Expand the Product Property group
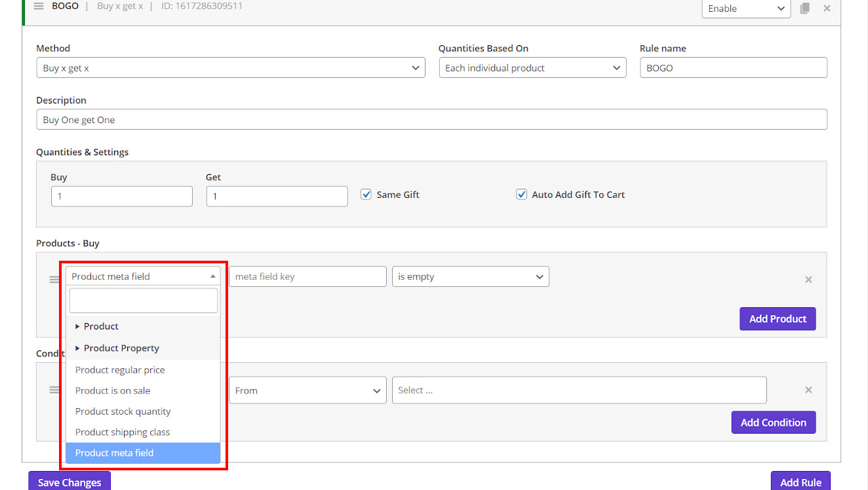Image resolution: width=868 pixels, height=490 pixels. click(121, 349)
